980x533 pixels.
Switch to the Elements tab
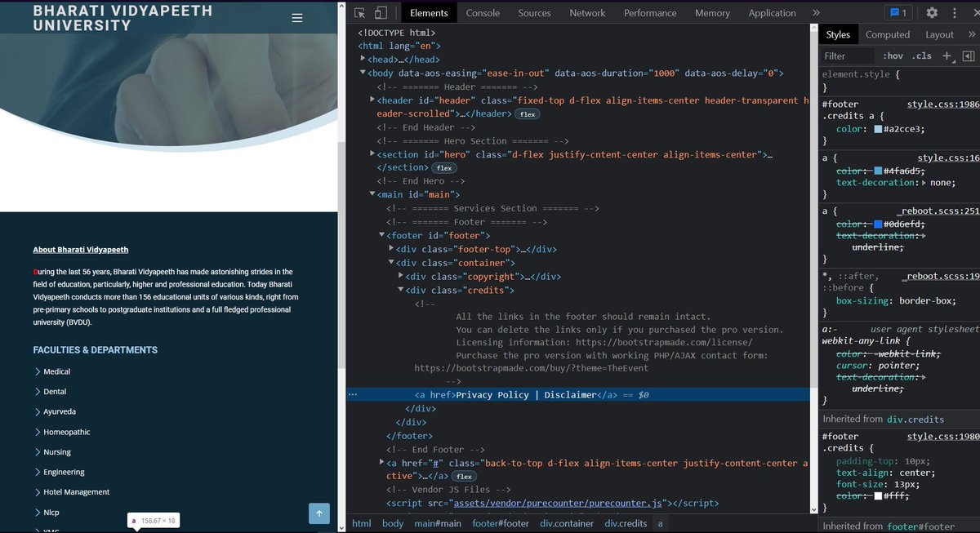[429, 13]
